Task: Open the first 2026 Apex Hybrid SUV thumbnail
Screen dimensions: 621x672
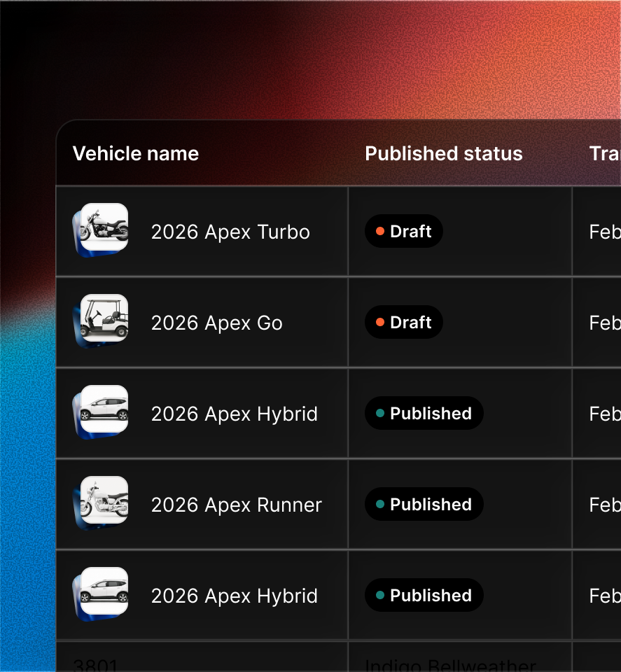Action: coord(104,409)
